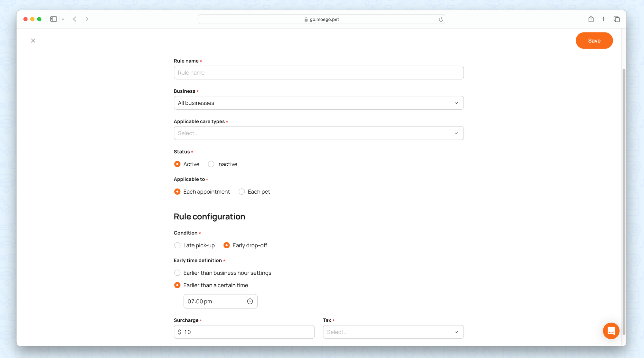Image resolution: width=644 pixels, height=358 pixels.
Task: Click into the Rule name field
Action: pyautogui.click(x=318, y=73)
